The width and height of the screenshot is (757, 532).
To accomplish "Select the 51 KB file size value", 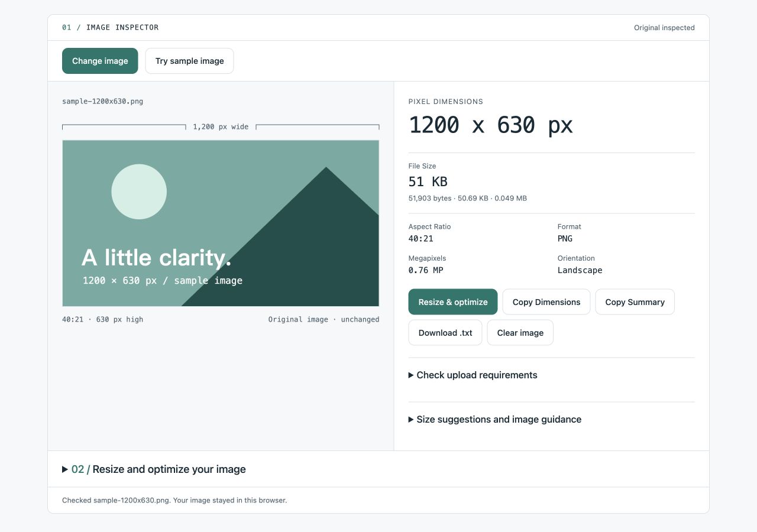I will pyautogui.click(x=428, y=181).
